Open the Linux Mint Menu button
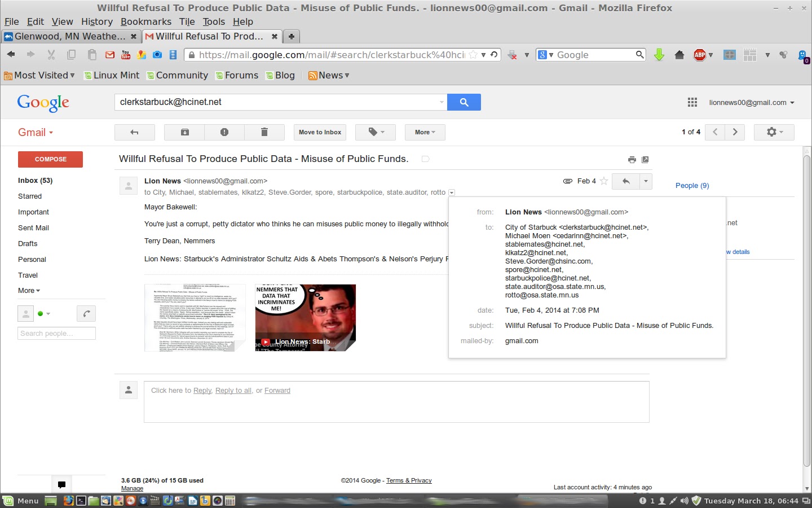 [x=21, y=501]
